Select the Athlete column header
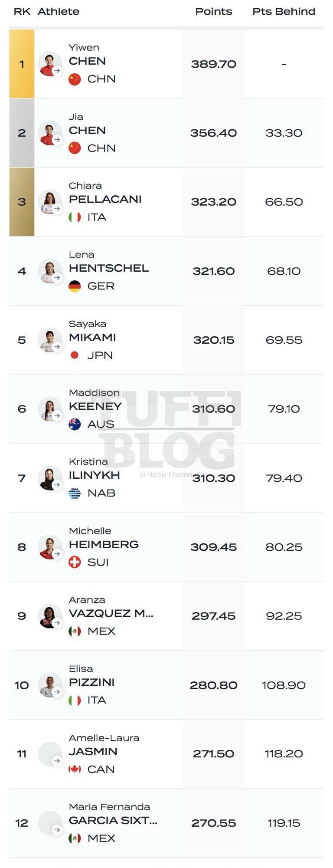 [59, 12]
